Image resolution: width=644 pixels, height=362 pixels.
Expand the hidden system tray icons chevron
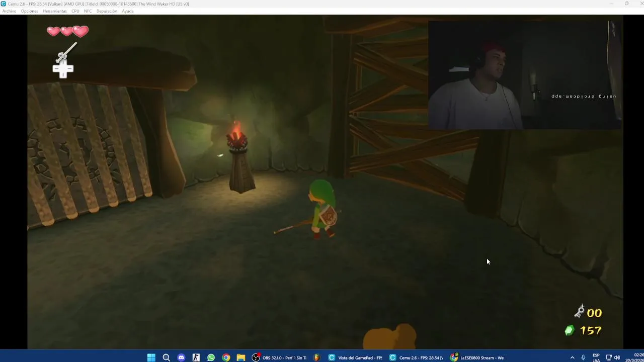pyautogui.click(x=572, y=357)
